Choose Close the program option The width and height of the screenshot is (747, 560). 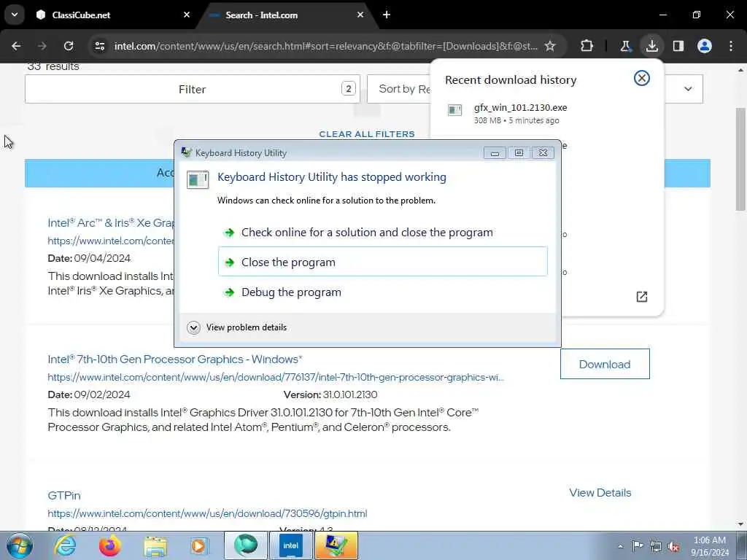click(x=383, y=262)
